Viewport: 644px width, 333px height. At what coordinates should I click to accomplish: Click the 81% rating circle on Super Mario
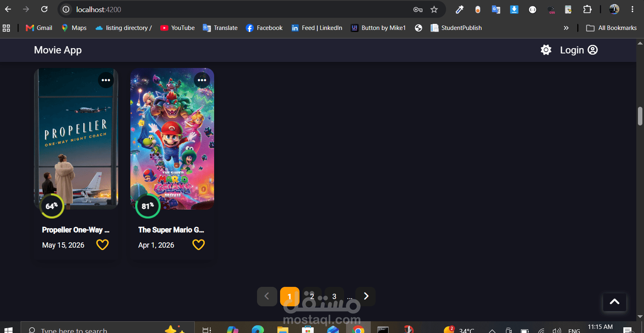[x=148, y=206]
